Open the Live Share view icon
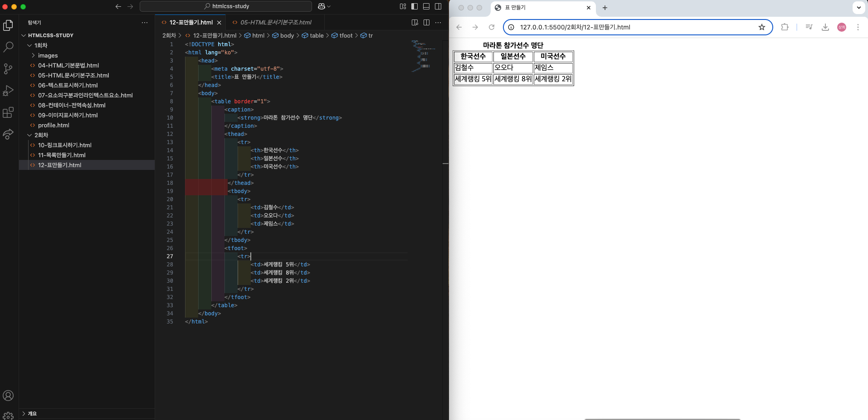 click(8, 134)
